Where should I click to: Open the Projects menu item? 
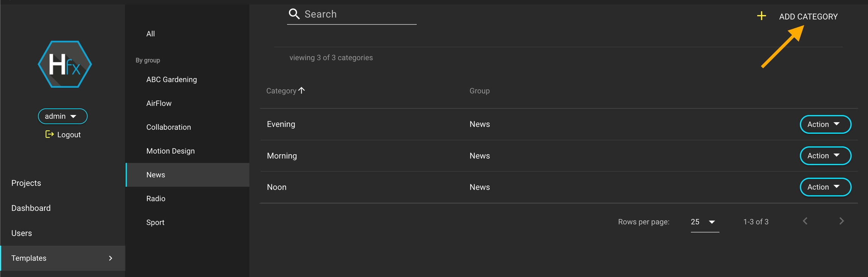click(x=26, y=183)
